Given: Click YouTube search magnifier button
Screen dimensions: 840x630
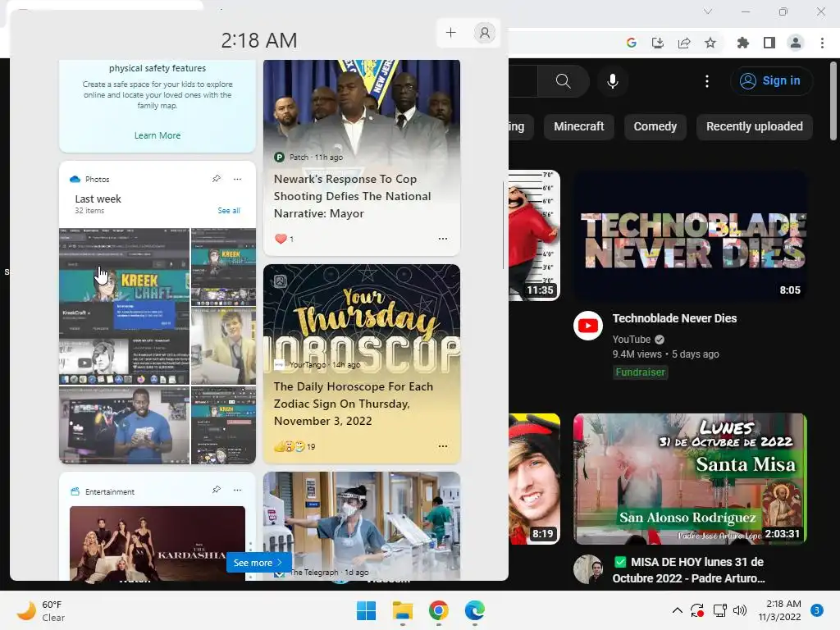Looking at the screenshot, I should (x=563, y=81).
